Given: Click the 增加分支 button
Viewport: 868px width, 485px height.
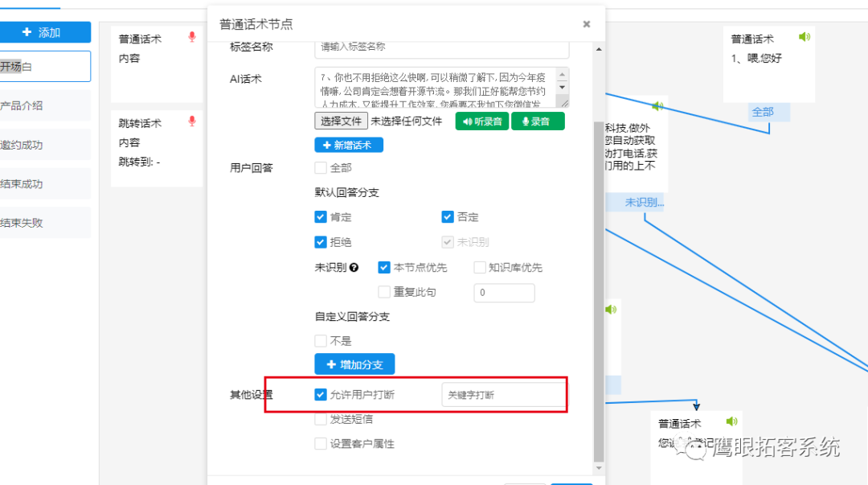Looking at the screenshot, I should 354,364.
